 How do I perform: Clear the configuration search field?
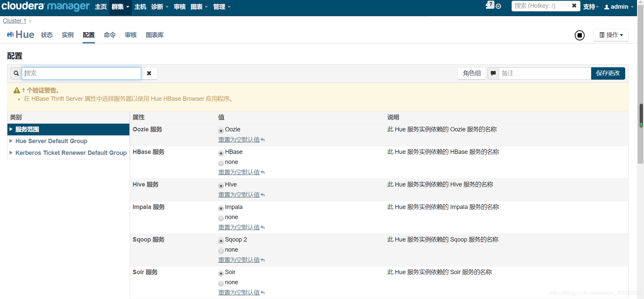pos(149,73)
